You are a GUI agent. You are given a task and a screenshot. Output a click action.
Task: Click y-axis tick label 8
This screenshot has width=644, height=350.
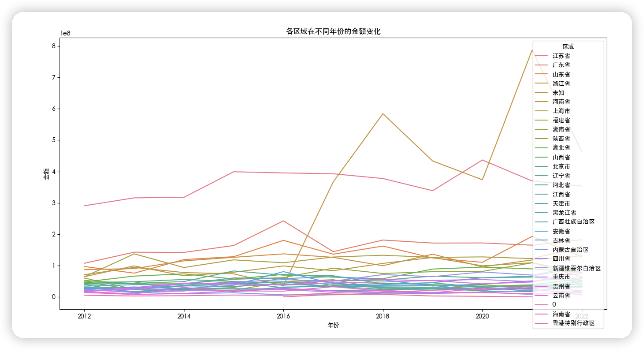[x=54, y=46]
